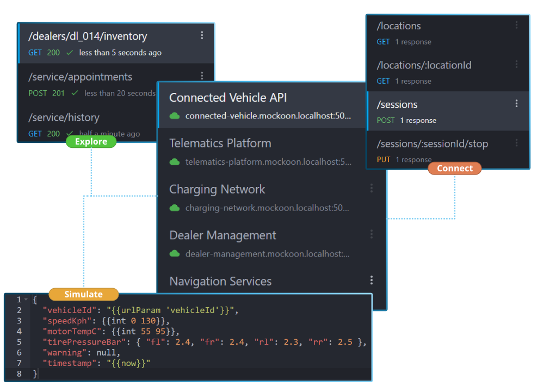Select the /dealers/dl_014/inventory log entry

(116, 43)
